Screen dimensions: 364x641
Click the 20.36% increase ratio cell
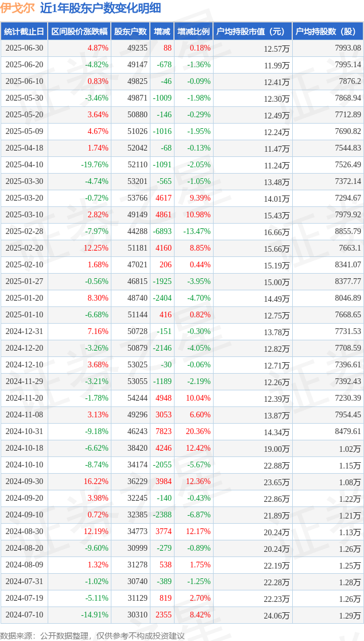[198, 431]
